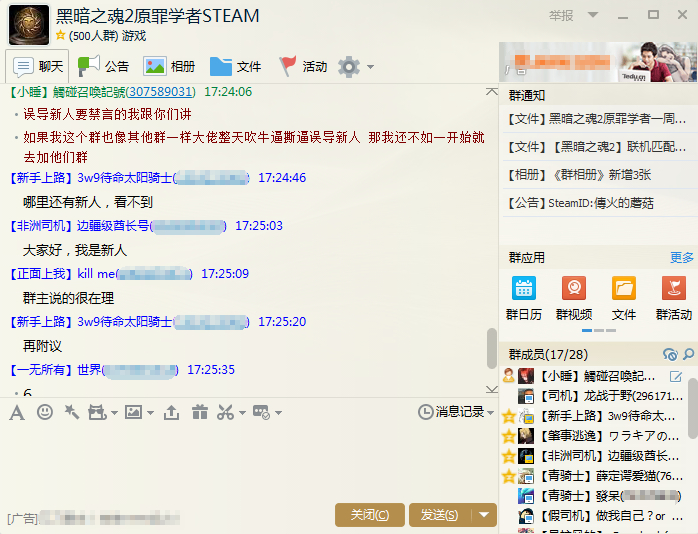Viewport: 698px width, 534px height.
Task: Click the 关闭(C) button
Action: tap(369, 515)
